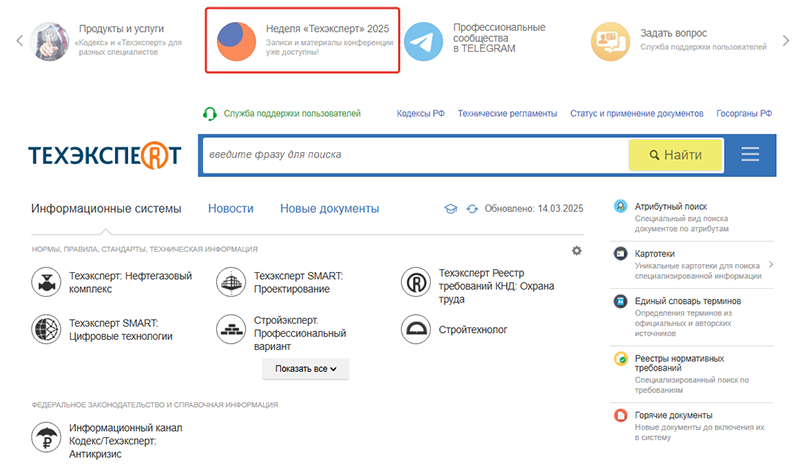Switch to the Новости tab
The image size is (810, 475).
pyautogui.click(x=230, y=209)
